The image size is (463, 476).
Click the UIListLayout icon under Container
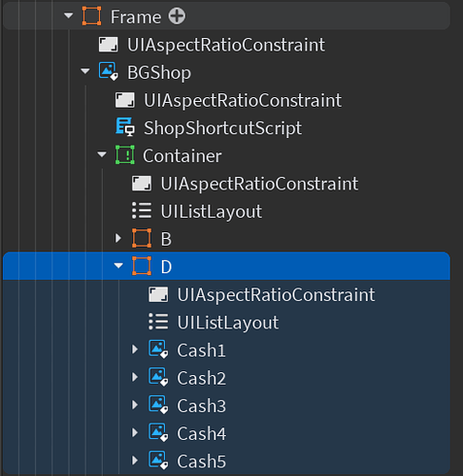click(x=142, y=210)
